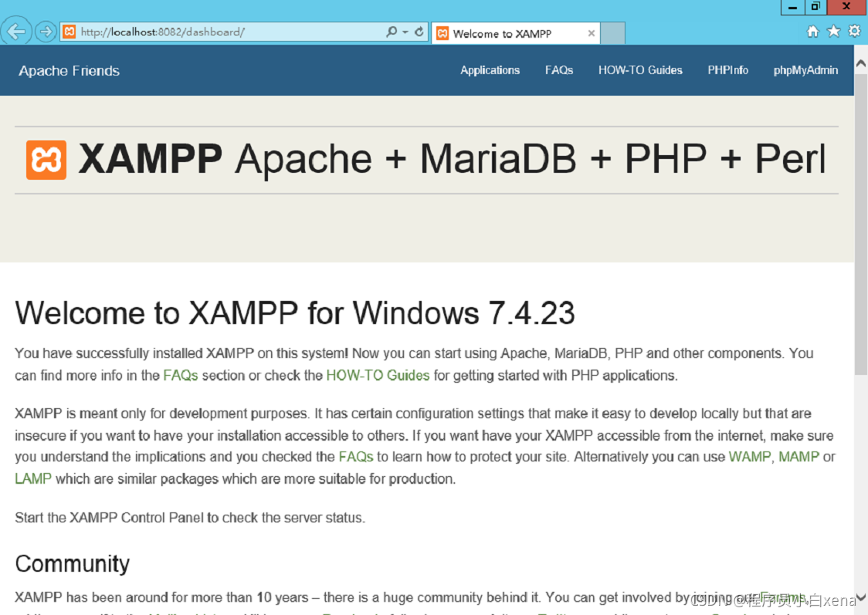Click the HOW-TO Guides link in the paragraph
Viewport: 868px width, 615px height.
click(378, 376)
